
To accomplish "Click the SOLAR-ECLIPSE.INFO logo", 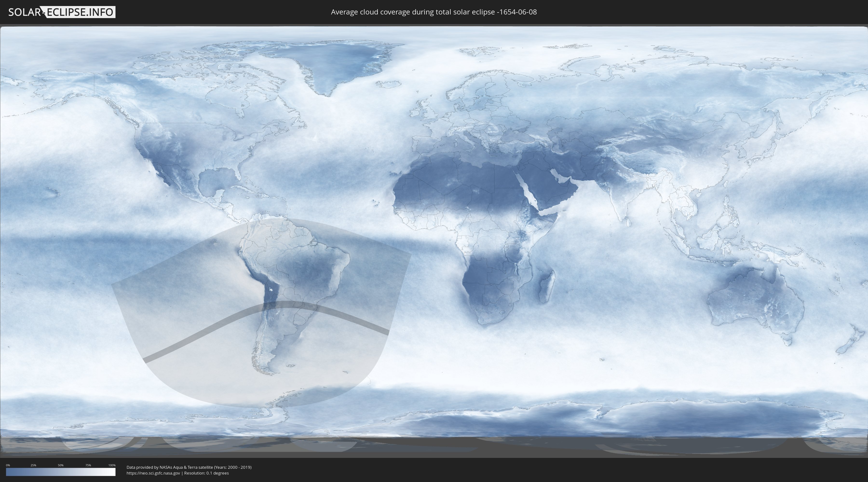I will coord(62,12).
